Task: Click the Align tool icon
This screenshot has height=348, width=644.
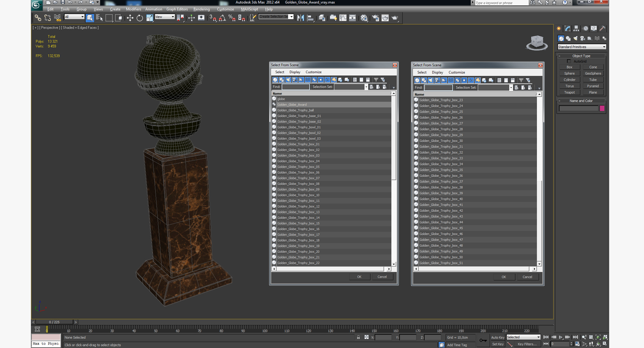Action: 311,18
